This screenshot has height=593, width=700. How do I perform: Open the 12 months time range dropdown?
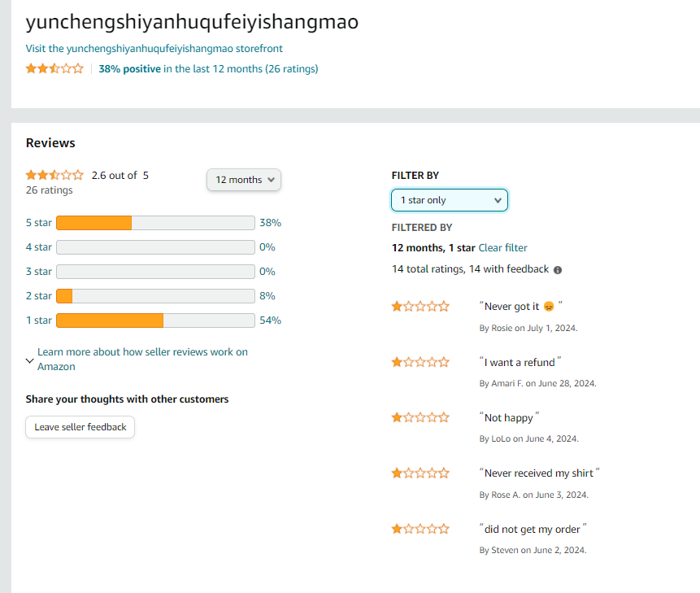point(244,180)
